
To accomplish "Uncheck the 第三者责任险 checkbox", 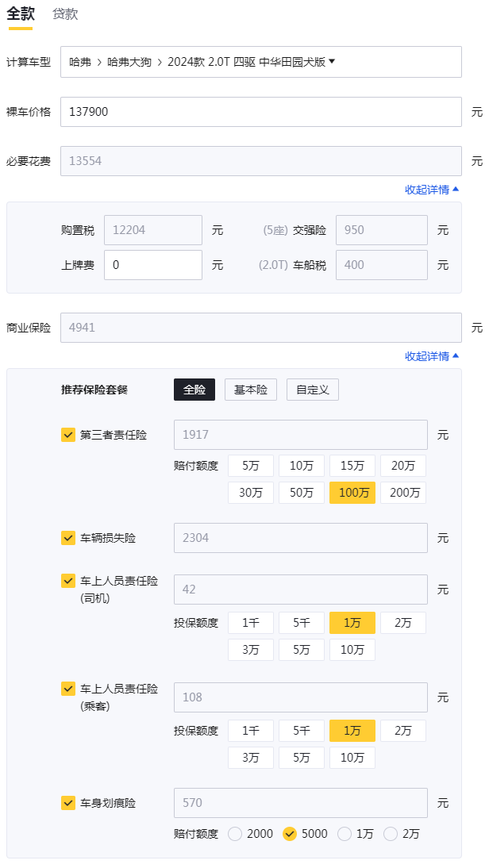I will click(x=68, y=435).
